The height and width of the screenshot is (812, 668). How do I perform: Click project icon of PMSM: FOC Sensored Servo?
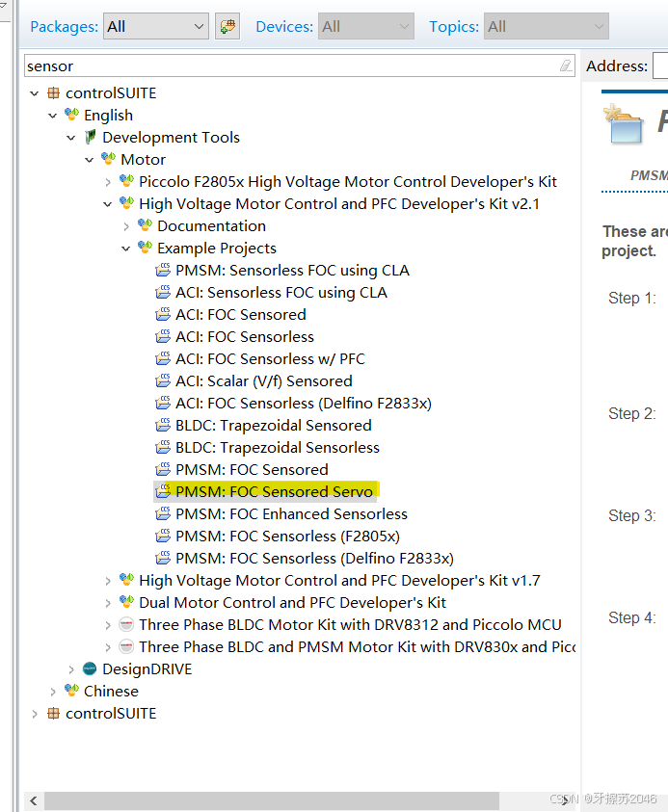click(x=163, y=491)
